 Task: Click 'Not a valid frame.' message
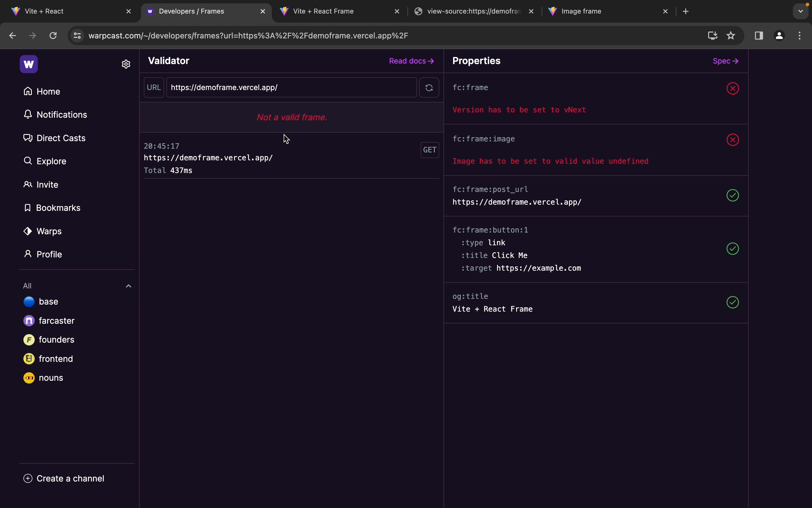(292, 117)
